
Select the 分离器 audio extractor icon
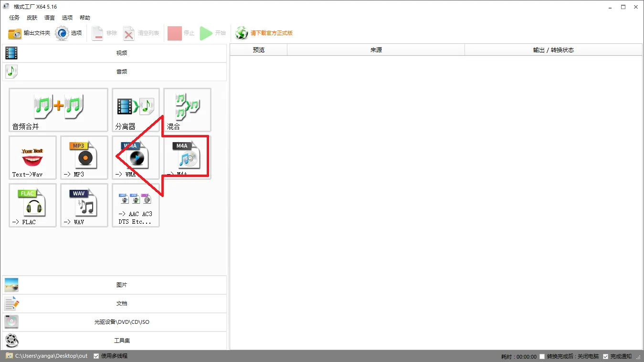pyautogui.click(x=136, y=110)
